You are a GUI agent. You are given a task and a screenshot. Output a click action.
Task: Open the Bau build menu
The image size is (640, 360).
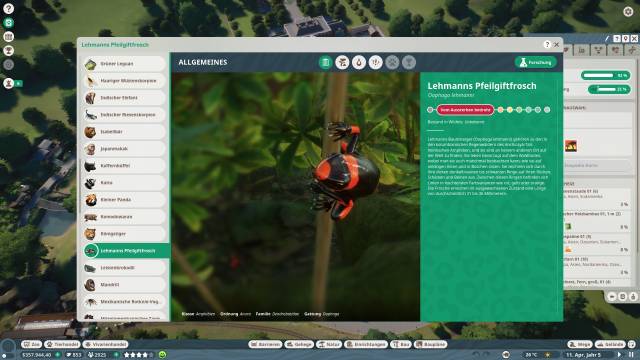[401, 344]
